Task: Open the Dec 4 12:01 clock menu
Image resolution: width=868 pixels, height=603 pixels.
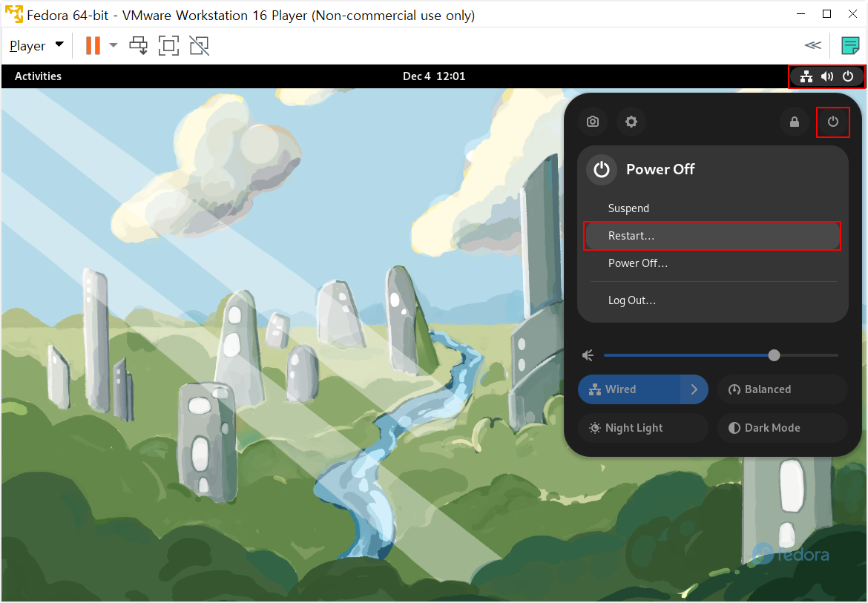Action: 434,76
